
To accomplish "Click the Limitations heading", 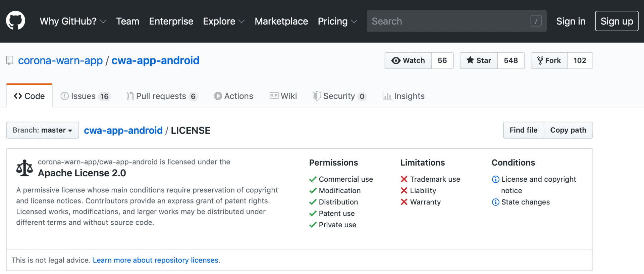I will 423,163.
